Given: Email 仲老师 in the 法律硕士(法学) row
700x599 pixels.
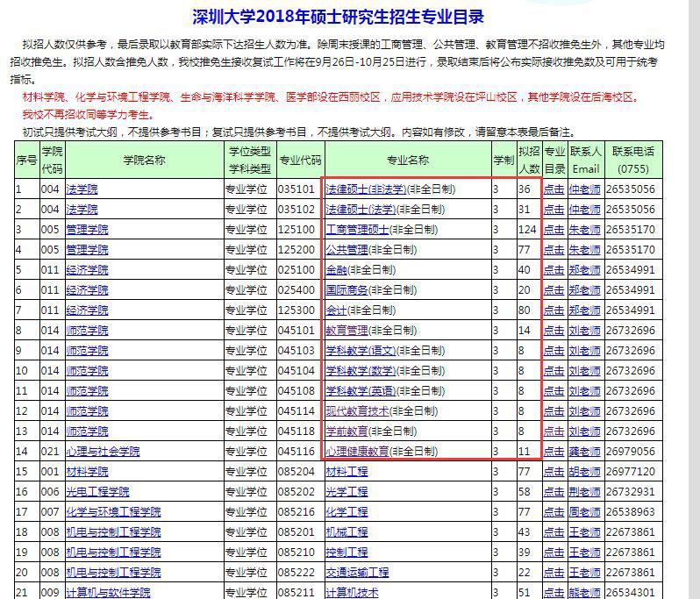Looking at the screenshot, I should click(x=585, y=210).
